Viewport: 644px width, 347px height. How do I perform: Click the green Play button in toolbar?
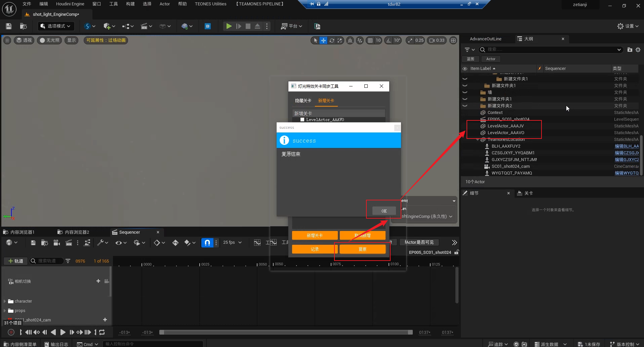pyautogui.click(x=229, y=26)
